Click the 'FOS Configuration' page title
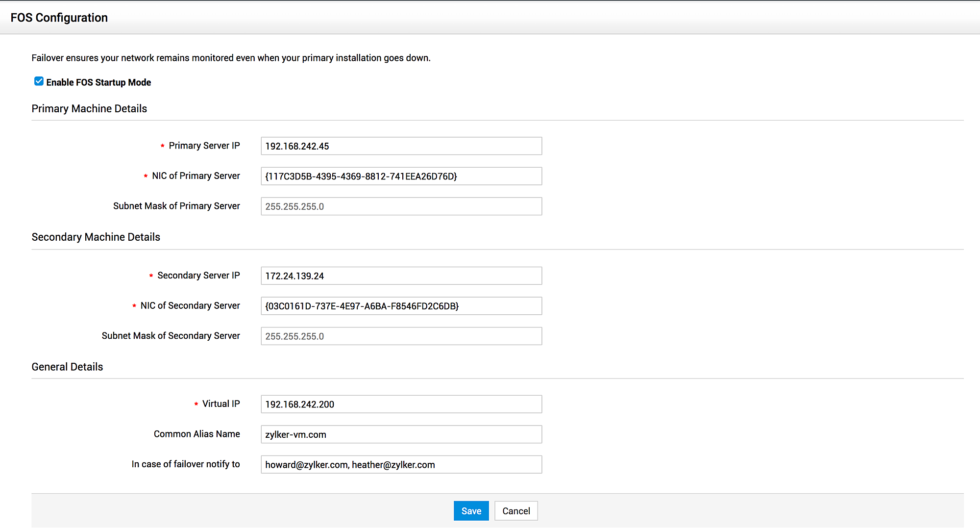This screenshot has width=980, height=529. pyautogui.click(x=59, y=18)
